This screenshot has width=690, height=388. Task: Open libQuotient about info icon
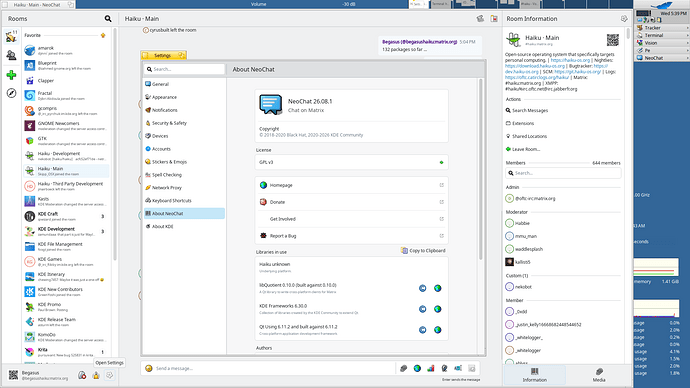(422, 288)
